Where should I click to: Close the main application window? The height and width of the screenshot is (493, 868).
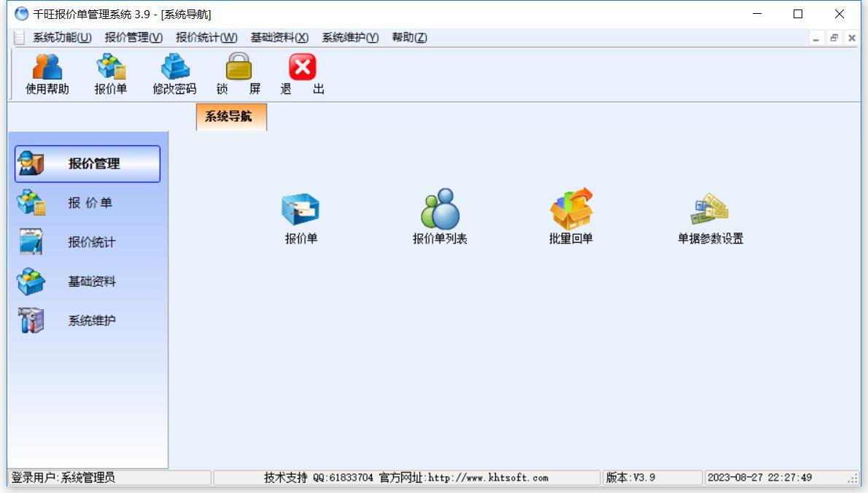click(840, 14)
